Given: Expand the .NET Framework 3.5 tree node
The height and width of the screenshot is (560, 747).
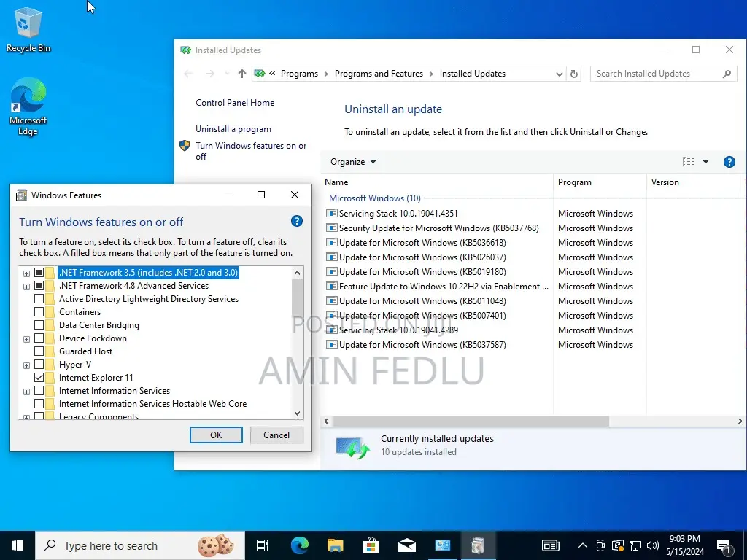Looking at the screenshot, I should tap(26, 272).
